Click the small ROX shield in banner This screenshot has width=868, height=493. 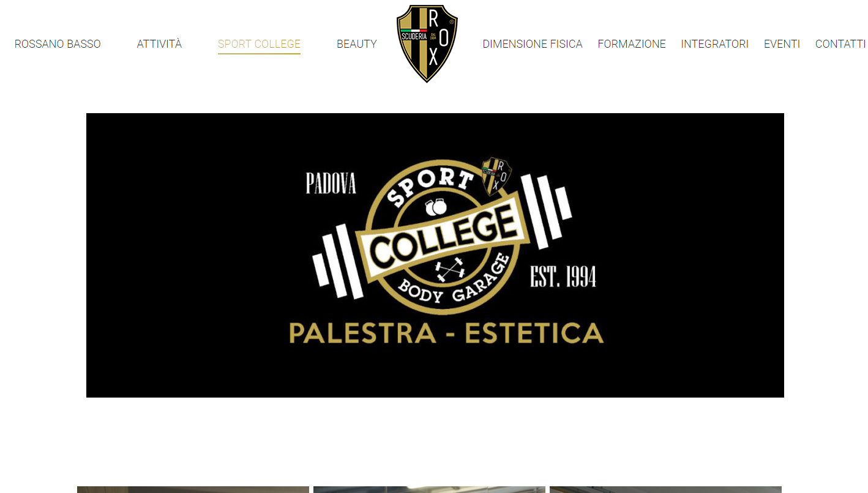pyautogui.click(x=496, y=176)
